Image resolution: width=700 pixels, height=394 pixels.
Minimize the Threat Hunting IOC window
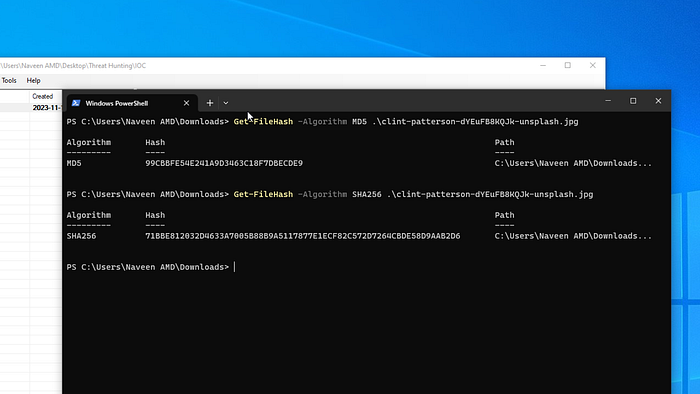(543, 65)
